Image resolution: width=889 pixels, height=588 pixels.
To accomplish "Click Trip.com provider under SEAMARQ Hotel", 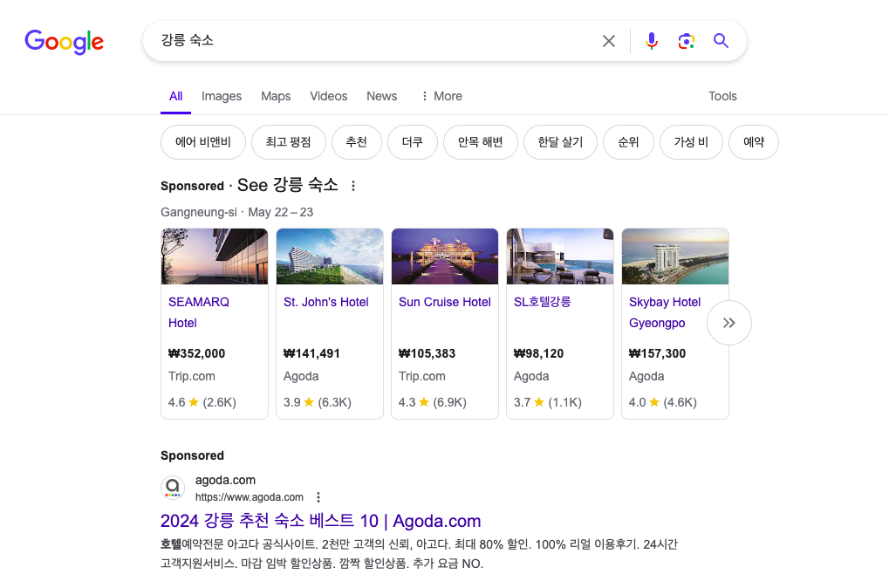I will click(x=192, y=377).
